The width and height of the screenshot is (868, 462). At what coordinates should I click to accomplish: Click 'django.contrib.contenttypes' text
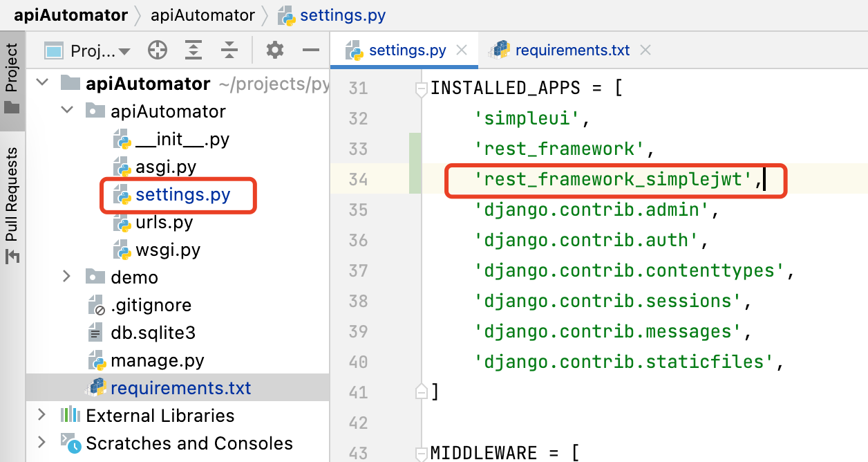coord(629,271)
